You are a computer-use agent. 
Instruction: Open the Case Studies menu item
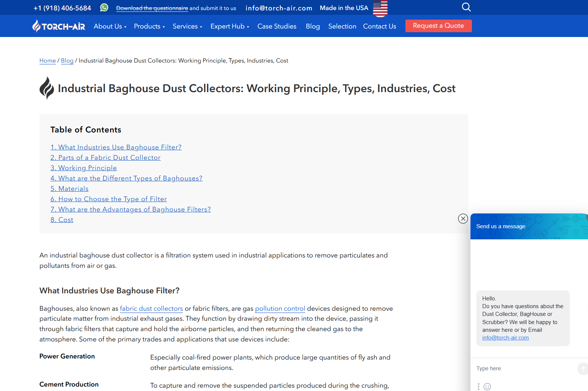tap(277, 26)
